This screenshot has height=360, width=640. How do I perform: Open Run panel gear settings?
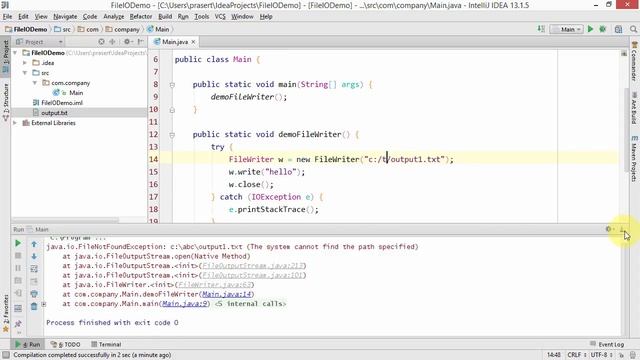[609, 229]
